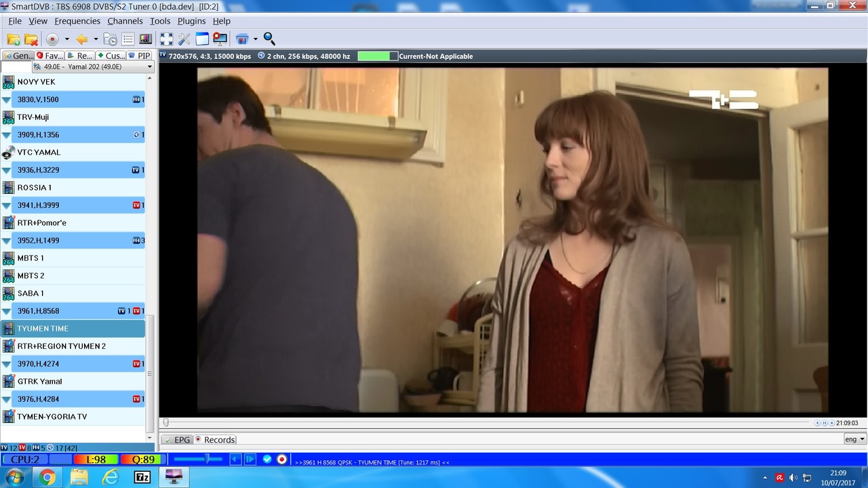The image size is (868, 488).
Task: Open the Tools menu
Action: pos(160,21)
